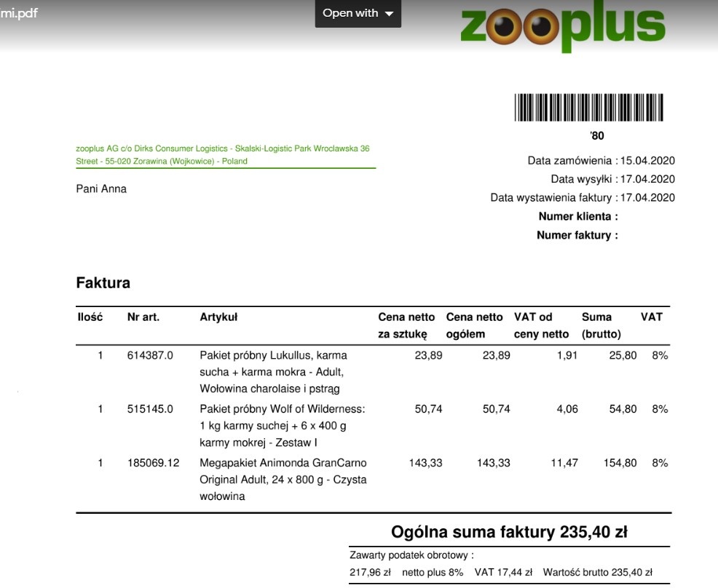Click 'Megapakiet Animonda GranCarno' description
The width and height of the screenshot is (718, 588).
point(283,480)
